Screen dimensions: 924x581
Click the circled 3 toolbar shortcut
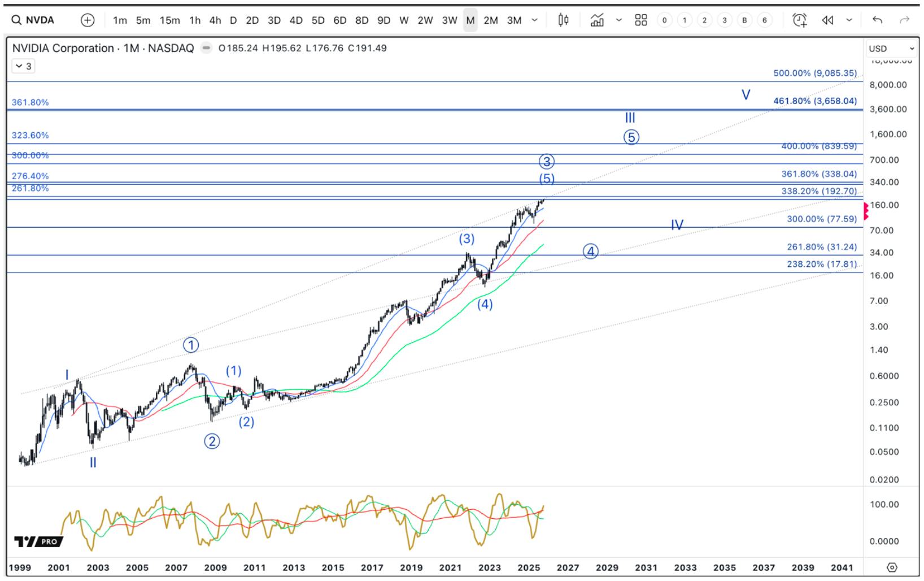[x=725, y=20]
